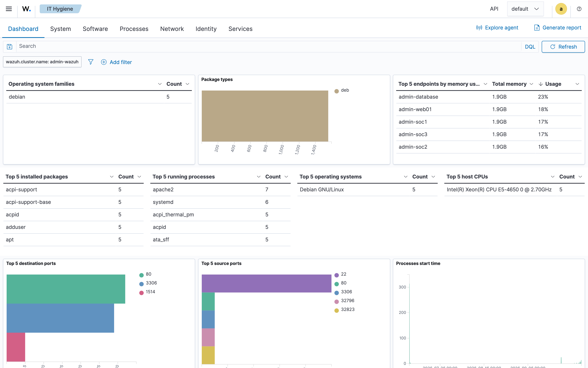Expand Operating system families column options chevron
The height and width of the screenshot is (368, 588).
point(160,84)
